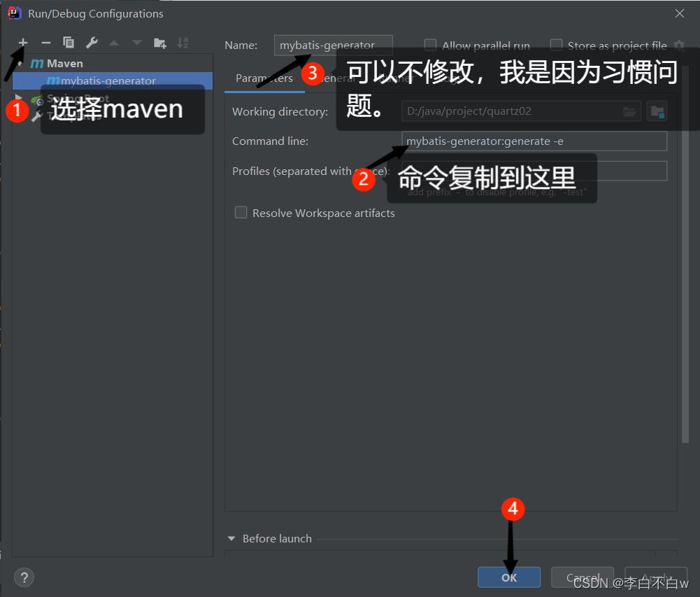Click the Sort Configurations alphabetically icon

183,43
